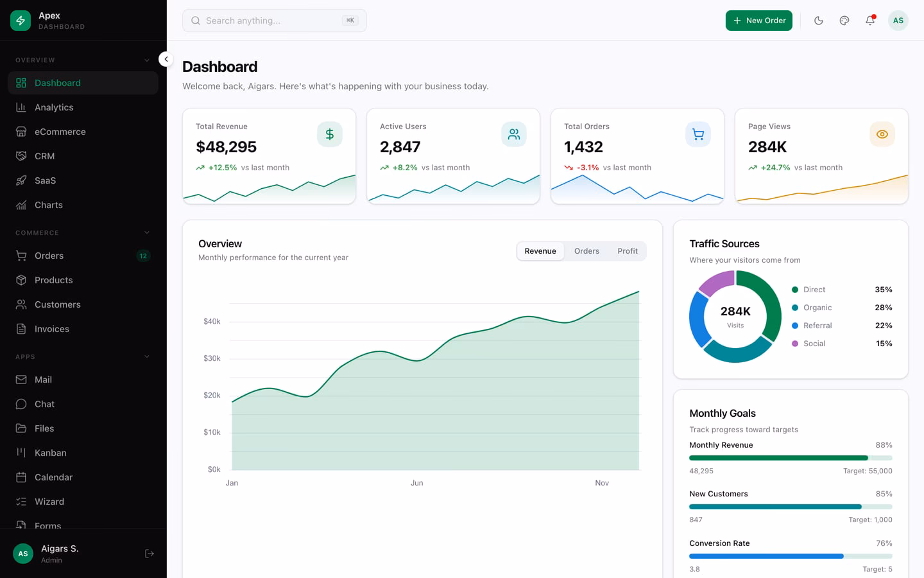Viewport: 924px width, 578px height.
Task: Focus the Search anything field
Action: [x=275, y=21]
